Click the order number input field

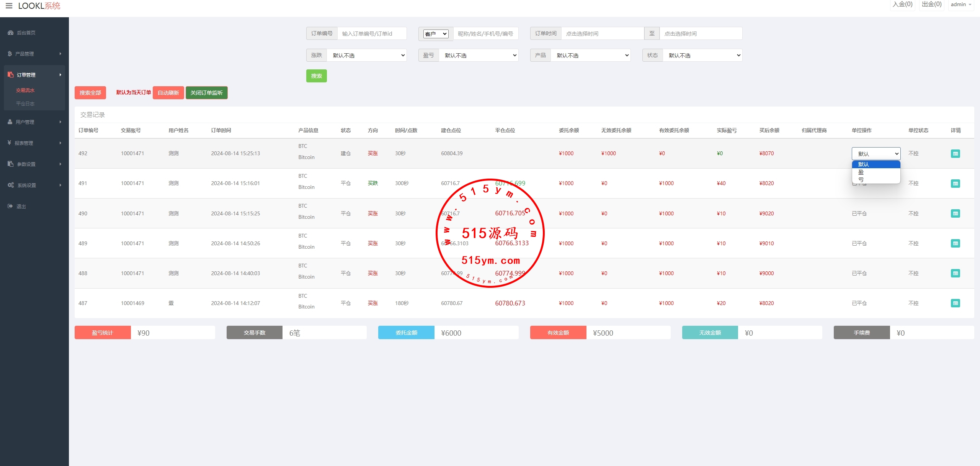[371, 34]
